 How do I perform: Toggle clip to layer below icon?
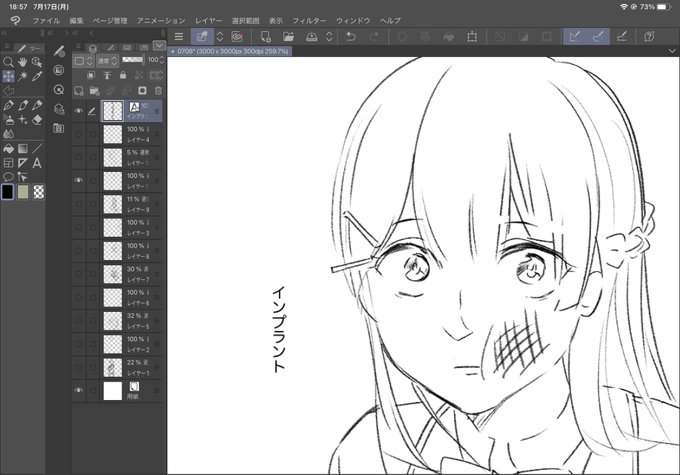point(91,75)
